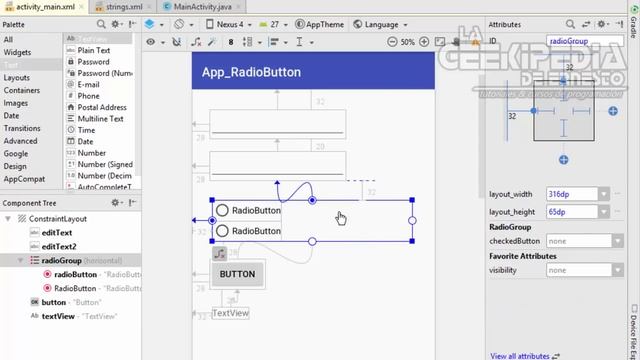Select the TextView widget in design
Screen dimensions: 640x360
pyautogui.click(x=231, y=313)
